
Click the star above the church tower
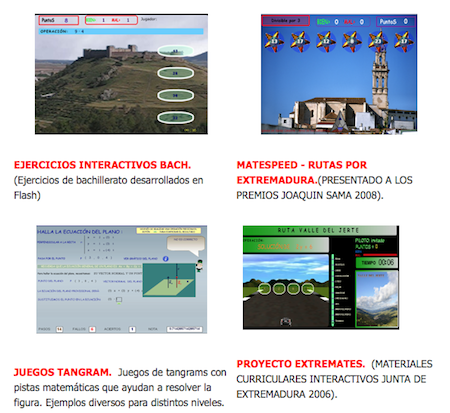(x=378, y=42)
